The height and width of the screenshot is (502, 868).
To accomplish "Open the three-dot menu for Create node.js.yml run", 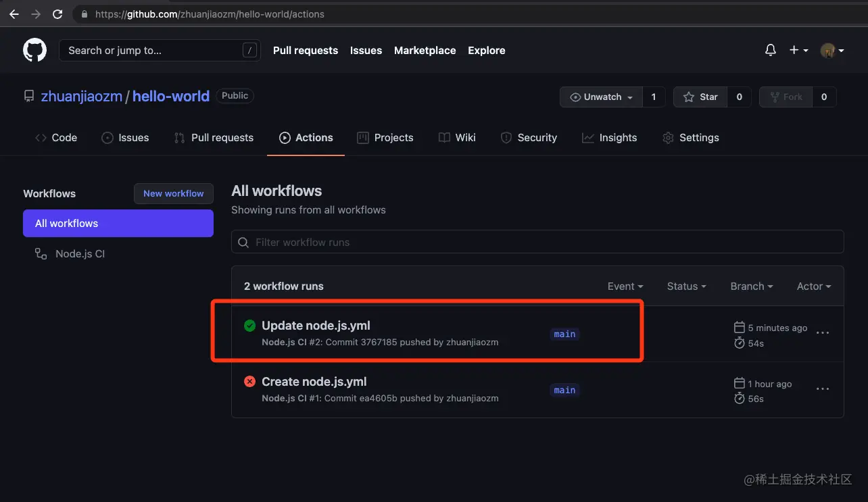I will pyautogui.click(x=823, y=389).
